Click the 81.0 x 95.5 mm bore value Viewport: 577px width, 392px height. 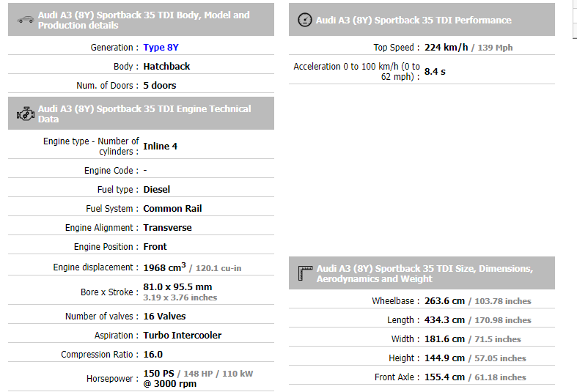point(177,287)
